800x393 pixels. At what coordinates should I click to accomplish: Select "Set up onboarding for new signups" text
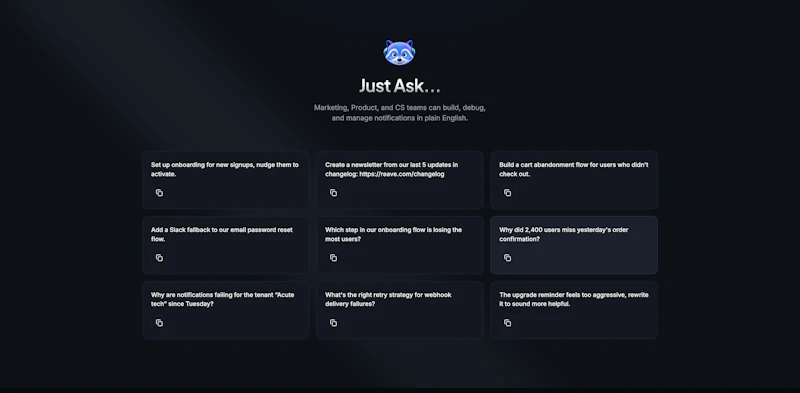(202, 165)
